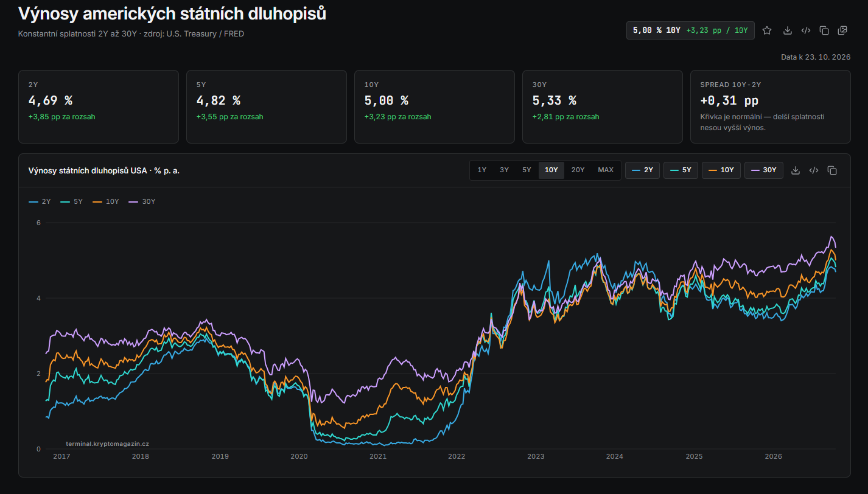This screenshot has width=868, height=494.
Task: Toggle the 10Y series button
Action: click(721, 170)
